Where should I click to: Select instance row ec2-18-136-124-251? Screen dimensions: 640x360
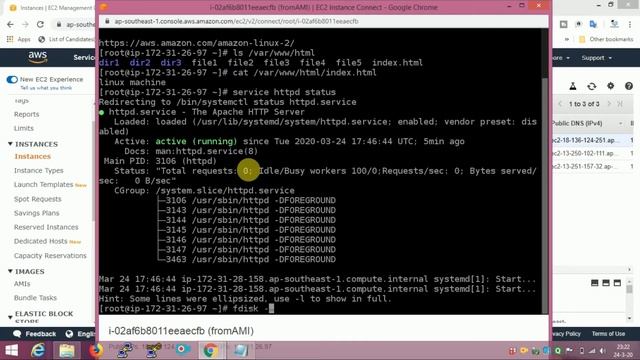pos(592,140)
